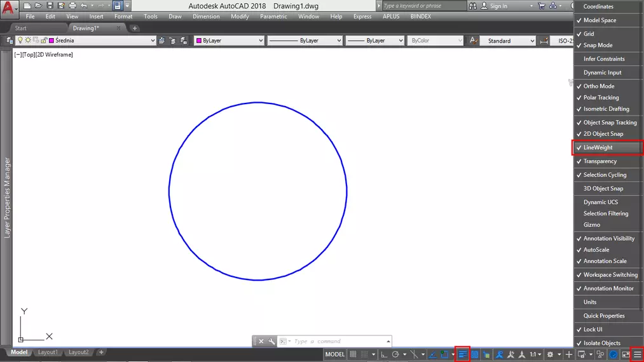644x362 pixels.
Task: Open the annotation scale 1:1 dropdown
Action: pyautogui.click(x=535, y=354)
